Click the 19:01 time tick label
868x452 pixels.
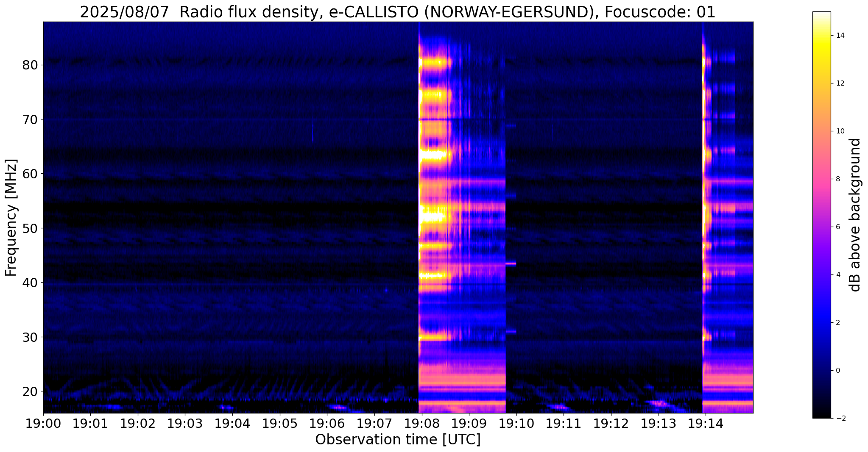(x=90, y=423)
